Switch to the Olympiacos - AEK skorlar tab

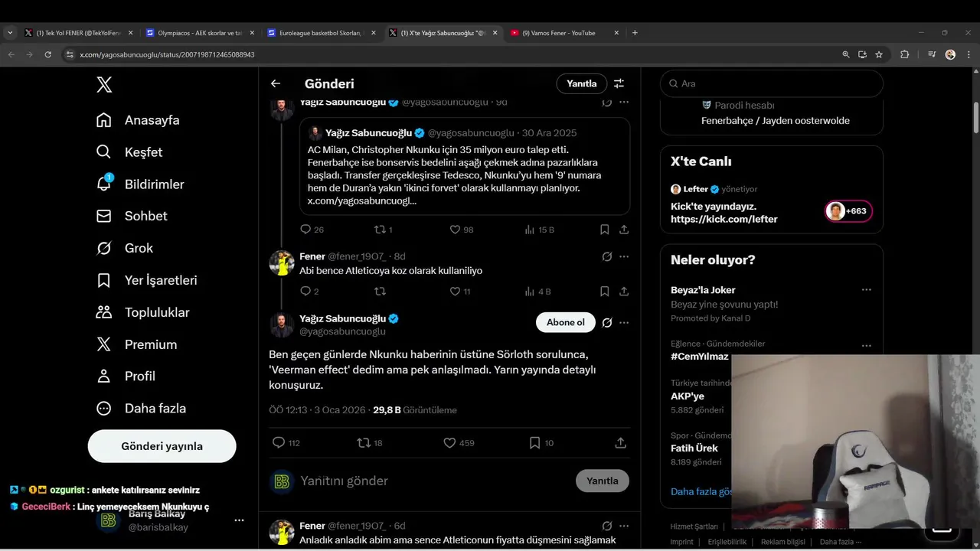point(200,33)
